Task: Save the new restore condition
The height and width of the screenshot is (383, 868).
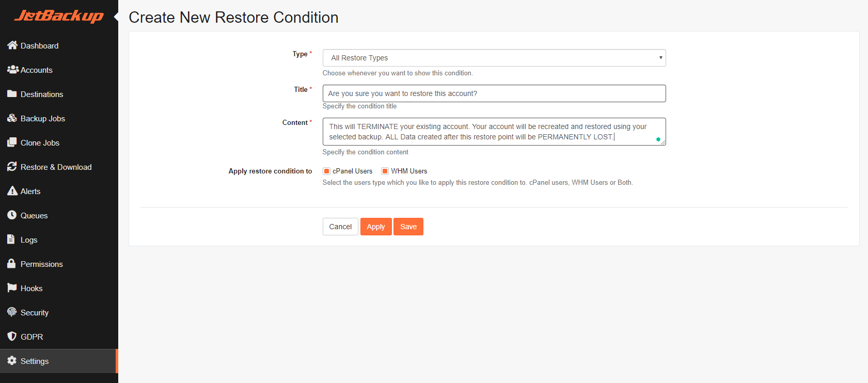Action: pos(408,227)
